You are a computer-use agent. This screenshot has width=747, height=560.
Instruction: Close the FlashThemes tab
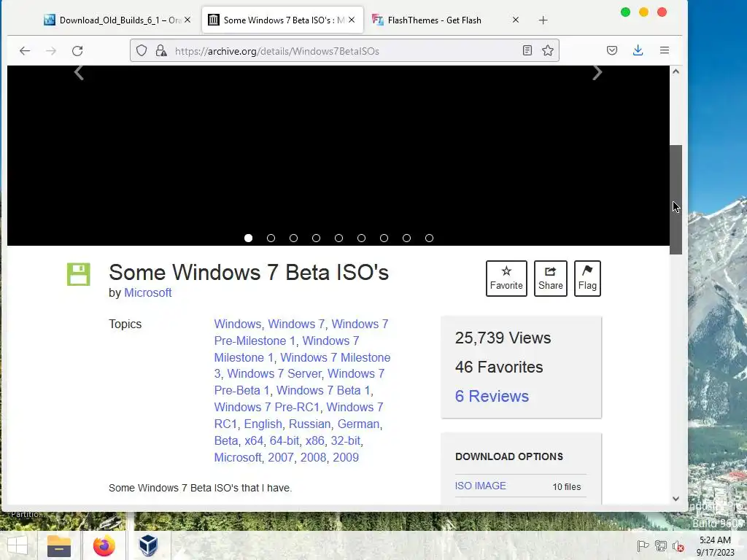pyautogui.click(x=516, y=20)
